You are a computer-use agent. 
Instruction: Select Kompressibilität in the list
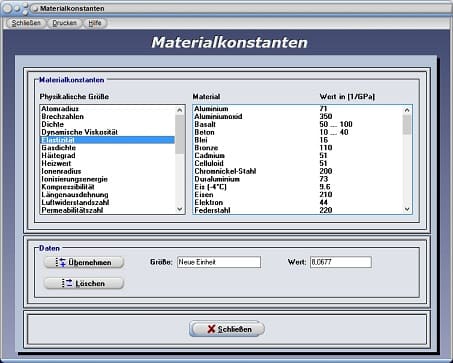coord(107,187)
